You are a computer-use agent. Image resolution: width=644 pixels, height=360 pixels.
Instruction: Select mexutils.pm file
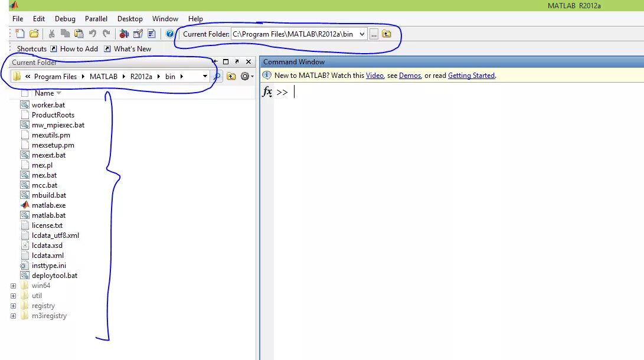51,135
